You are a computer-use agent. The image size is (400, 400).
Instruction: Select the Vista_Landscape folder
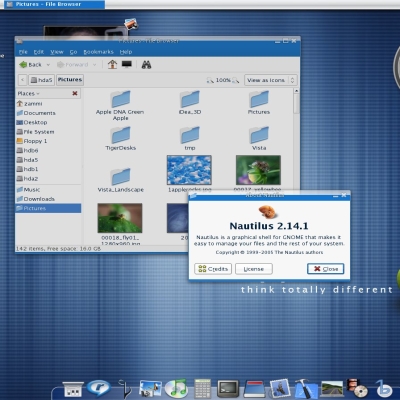[x=120, y=180]
